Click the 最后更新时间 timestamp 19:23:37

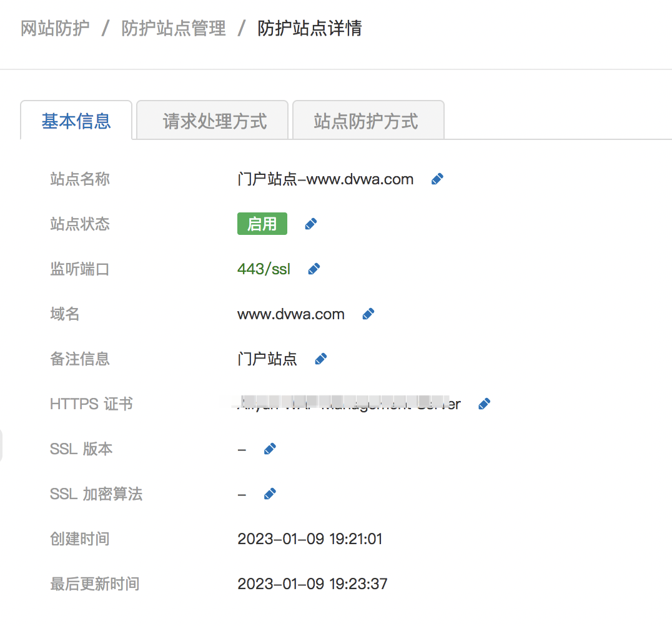coord(312,584)
